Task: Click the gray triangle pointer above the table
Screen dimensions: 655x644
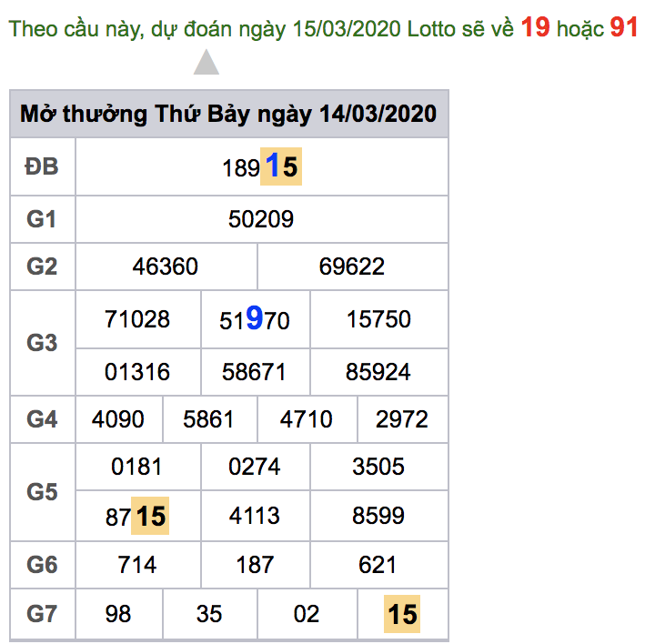Action: tap(207, 63)
